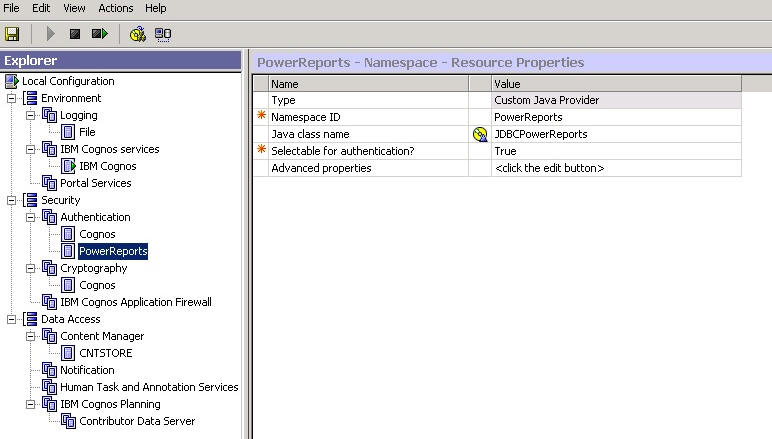Viewport: 772px width, 439px height.
Task: Collapse the Security tree node
Action: click(12, 200)
